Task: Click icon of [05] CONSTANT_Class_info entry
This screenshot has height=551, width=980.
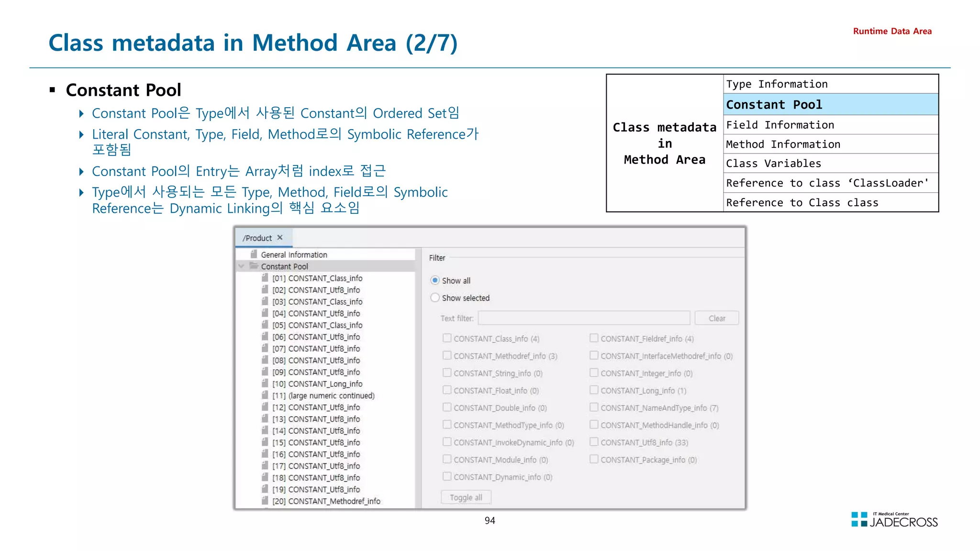Action: pyautogui.click(x=265, y=325)
